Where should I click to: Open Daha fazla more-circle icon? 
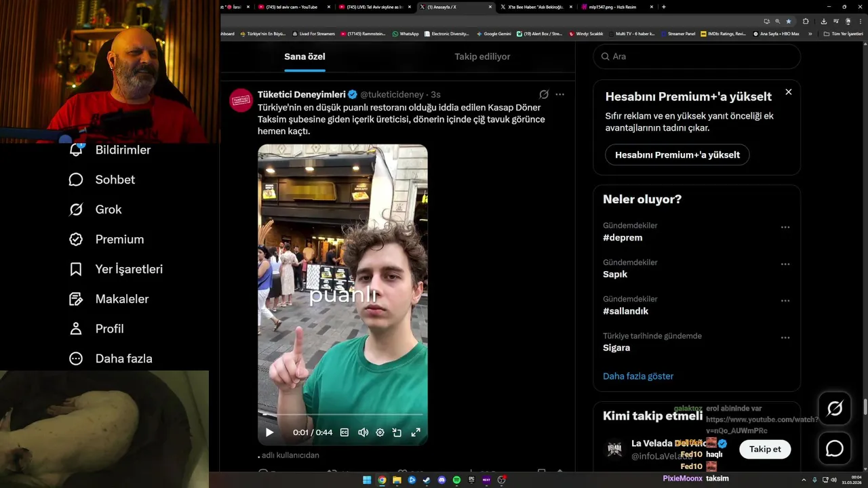coord(76,359)
